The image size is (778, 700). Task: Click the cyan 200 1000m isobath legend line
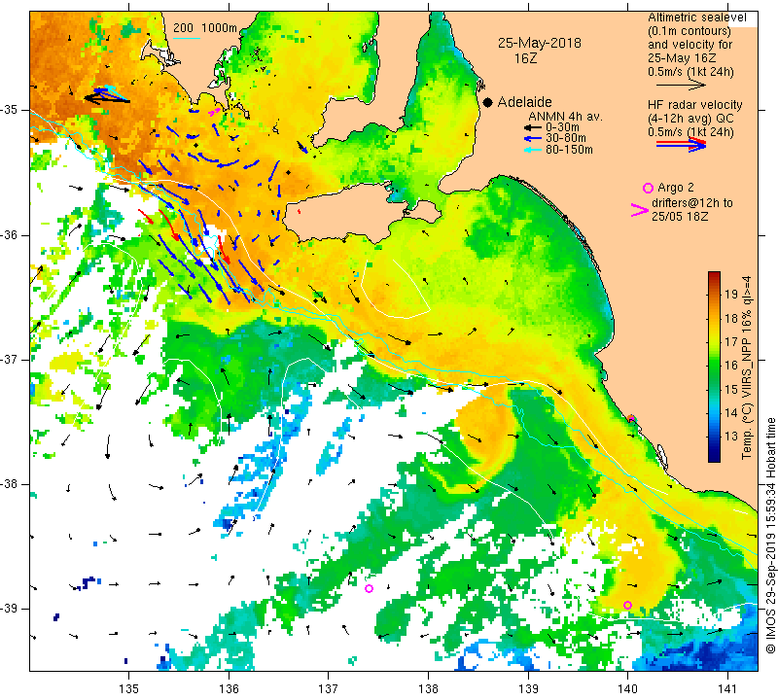coord(187,38)
